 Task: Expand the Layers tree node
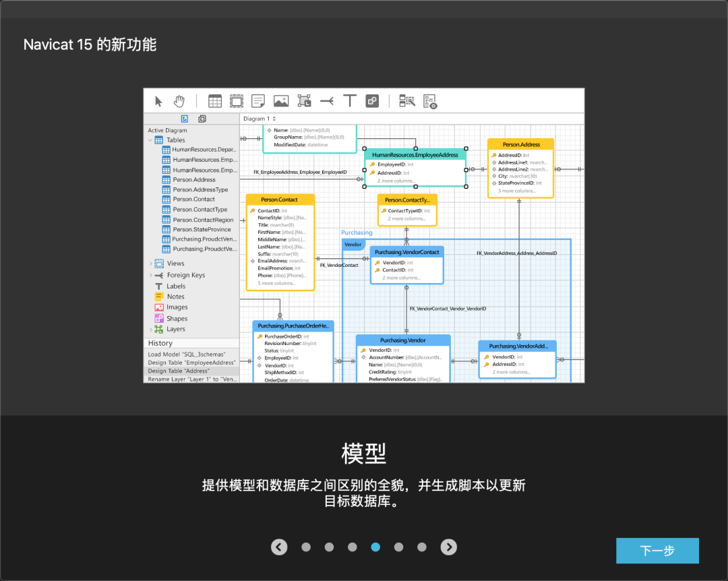click(150, 330)
